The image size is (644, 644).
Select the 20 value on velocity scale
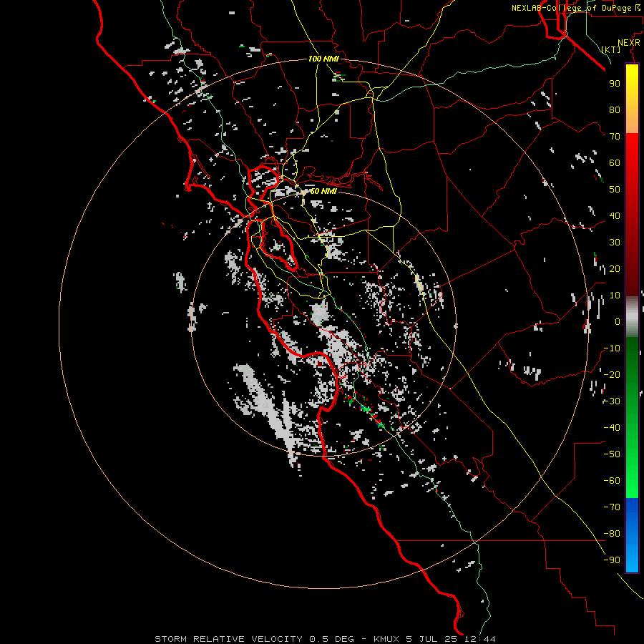(615, 269)
